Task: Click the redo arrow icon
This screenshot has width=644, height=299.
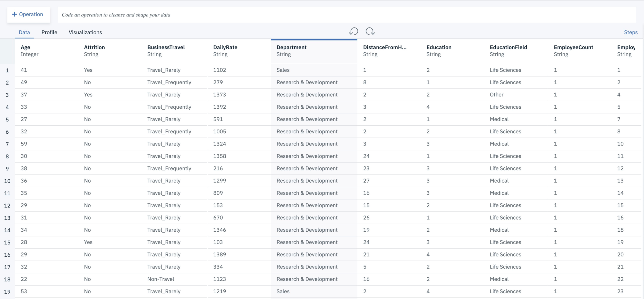Action: coord(370,31)
